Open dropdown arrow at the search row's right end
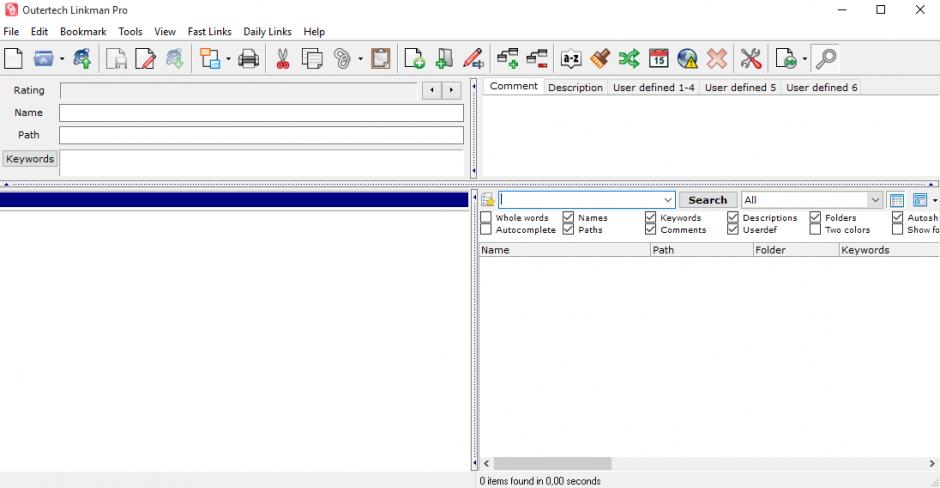Viewport: 940px width, 488px height. (935, 200)
